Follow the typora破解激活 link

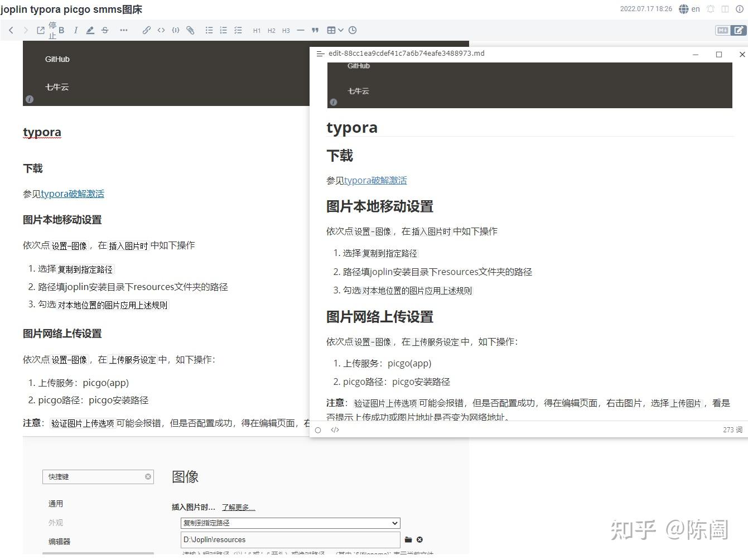(72, 194)
